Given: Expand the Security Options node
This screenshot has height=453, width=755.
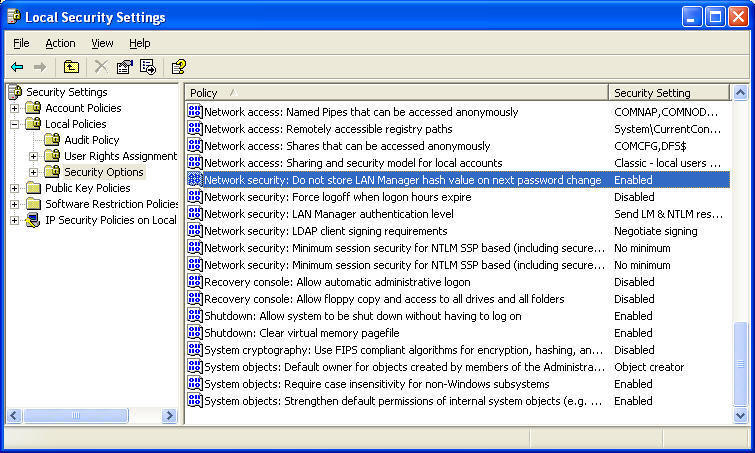Looking at the screenshot, I should pyautogui.click(x=33, y=172).
